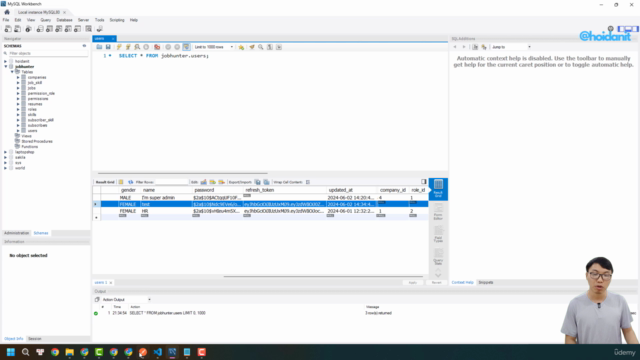Open the Query Stats side panel button
This screenshot has width=640, height=360.
438,257
